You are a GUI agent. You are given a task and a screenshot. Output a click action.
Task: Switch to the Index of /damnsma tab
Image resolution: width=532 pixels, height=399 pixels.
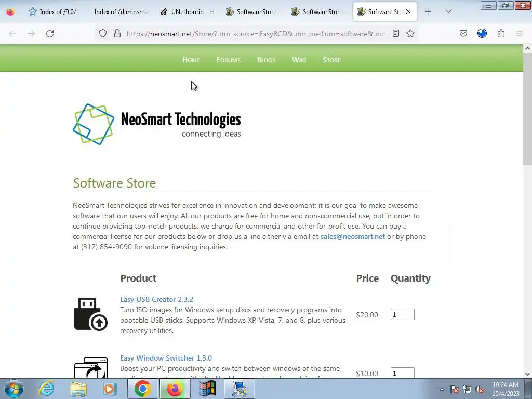tap(121, 12)
